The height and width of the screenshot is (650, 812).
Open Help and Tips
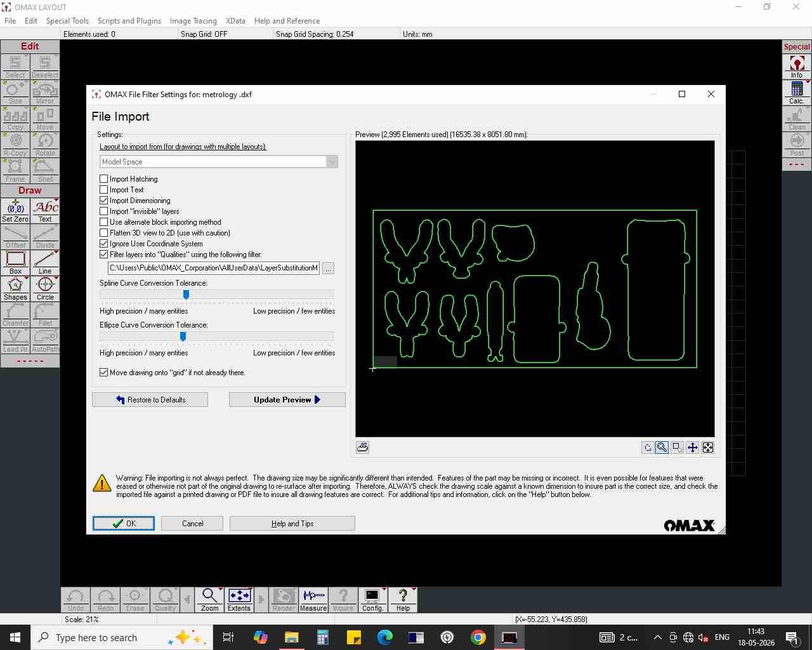(292, 524)
